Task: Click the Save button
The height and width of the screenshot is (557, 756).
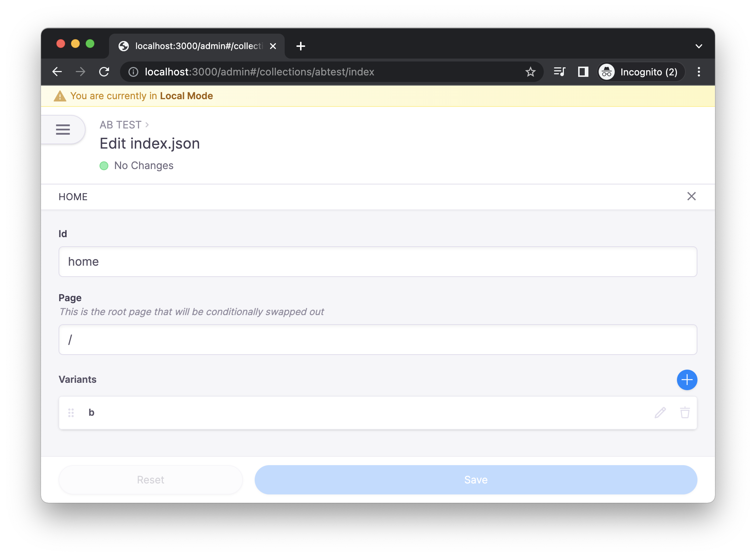Action: pyautogui.click(x=476, y=480)
